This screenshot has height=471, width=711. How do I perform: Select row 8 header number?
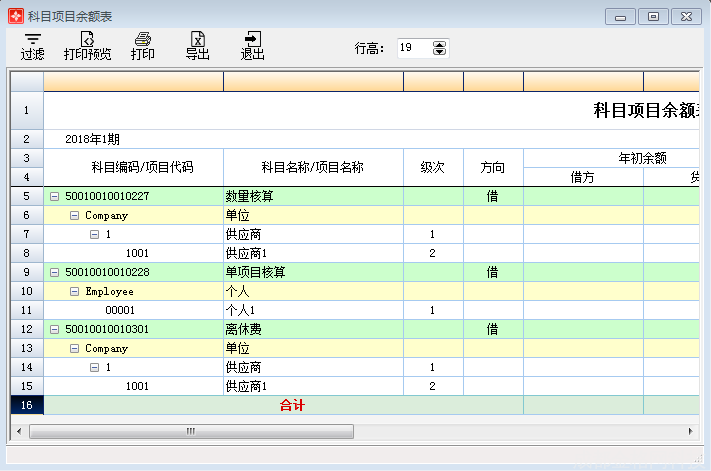26,253
